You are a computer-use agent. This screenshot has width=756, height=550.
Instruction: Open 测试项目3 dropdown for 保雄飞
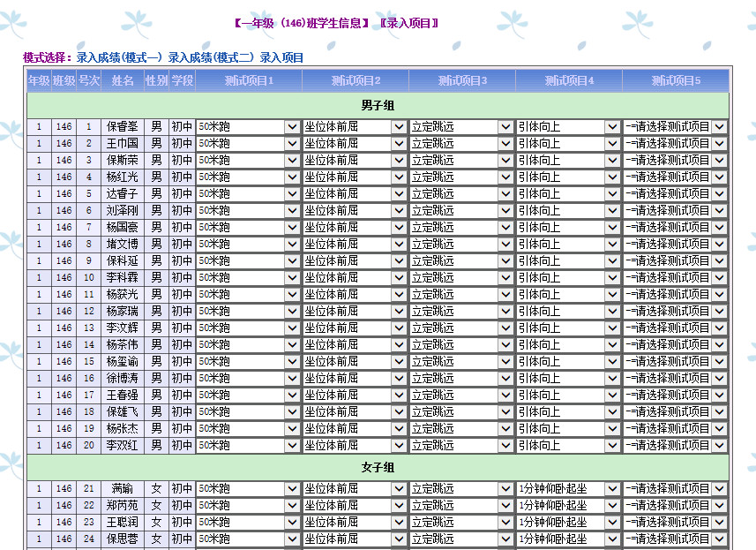pos(462,412)
